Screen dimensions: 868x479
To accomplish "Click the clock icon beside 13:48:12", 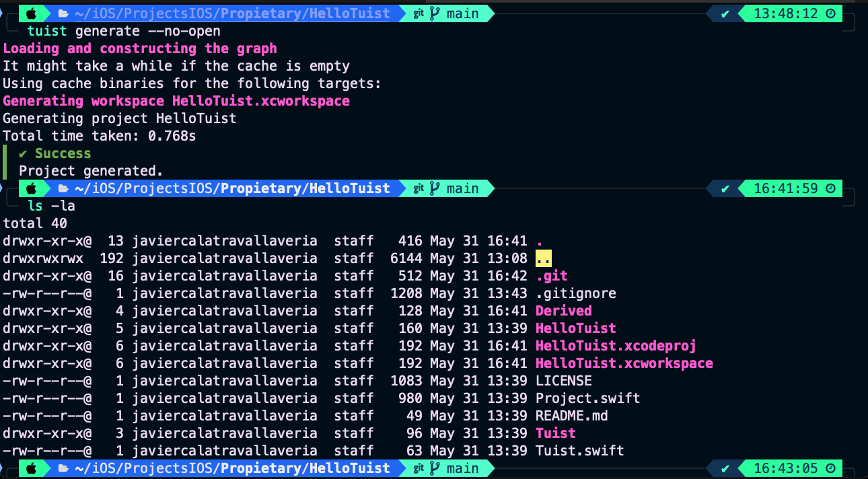I will [x=830, y=13].
